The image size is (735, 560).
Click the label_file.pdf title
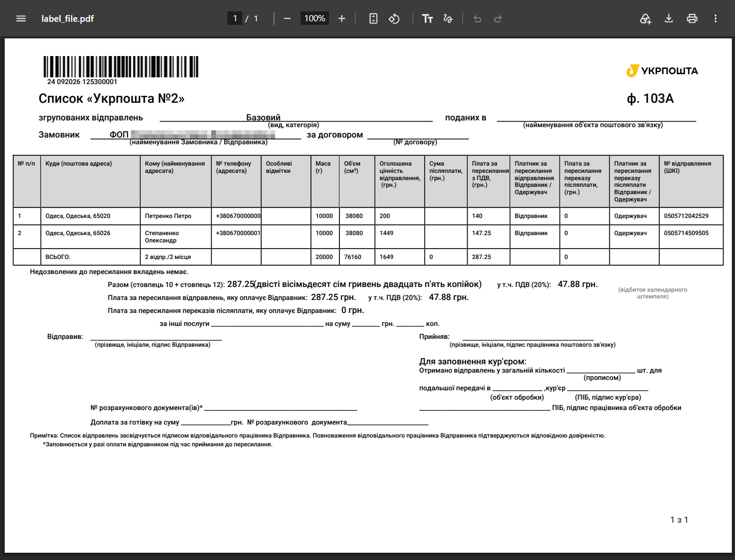tap(67, 19)
